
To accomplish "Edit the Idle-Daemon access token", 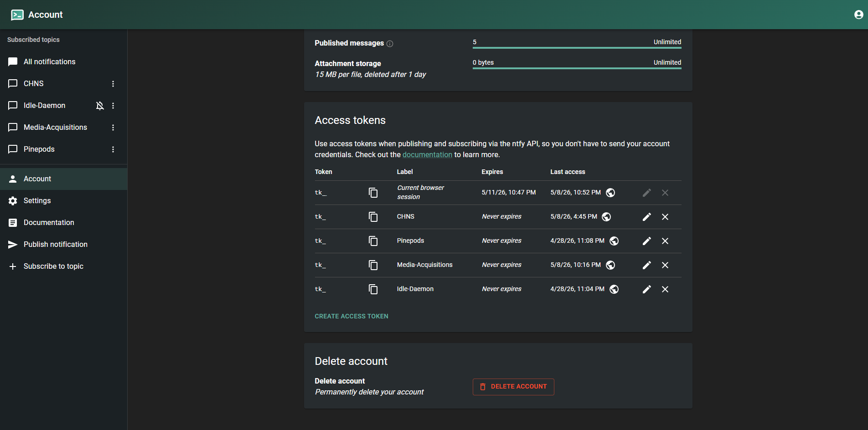I will (x=646, y=289).
